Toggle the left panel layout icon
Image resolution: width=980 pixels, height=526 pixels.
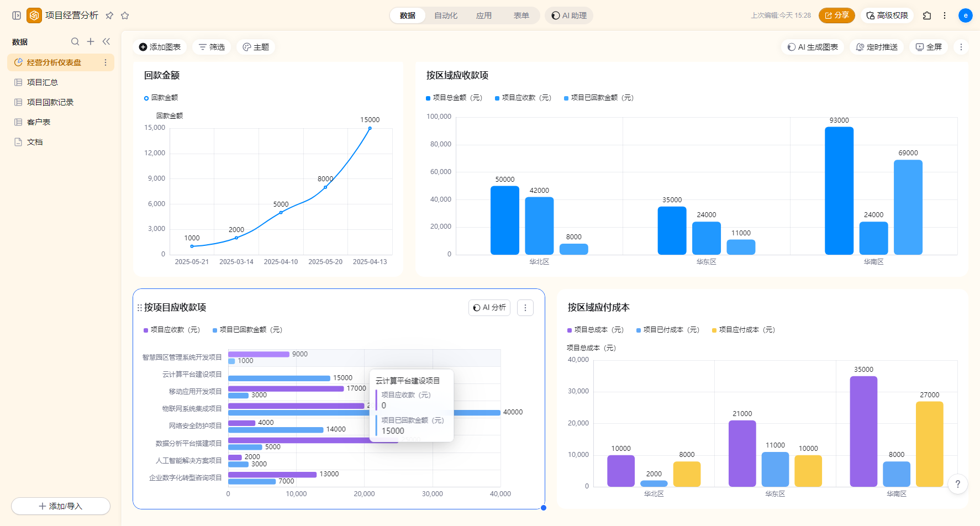point(17,15)
